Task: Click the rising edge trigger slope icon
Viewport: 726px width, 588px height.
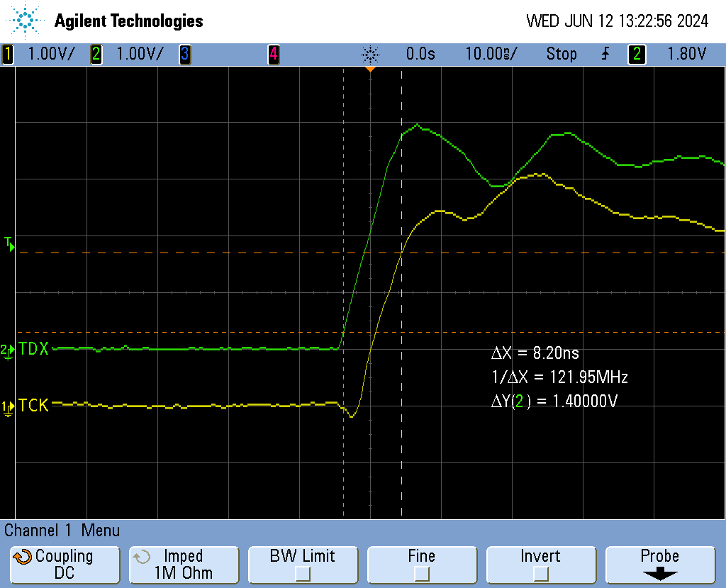Action: click(x=605, y=54)
